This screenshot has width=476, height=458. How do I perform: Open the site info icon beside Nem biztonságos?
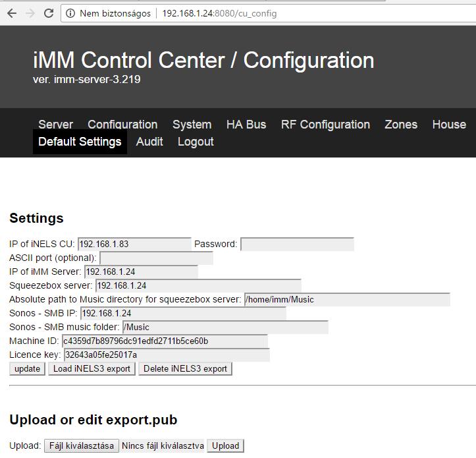point(70,13)
